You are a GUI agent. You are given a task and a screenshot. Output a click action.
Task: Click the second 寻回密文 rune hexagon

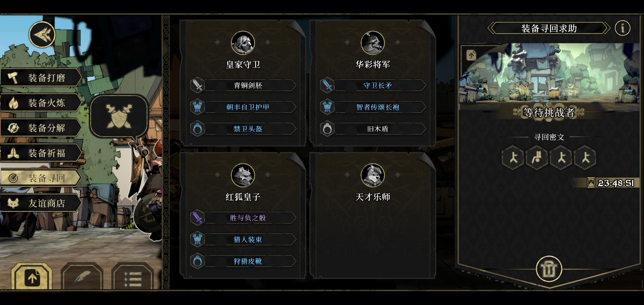point(537,157)
